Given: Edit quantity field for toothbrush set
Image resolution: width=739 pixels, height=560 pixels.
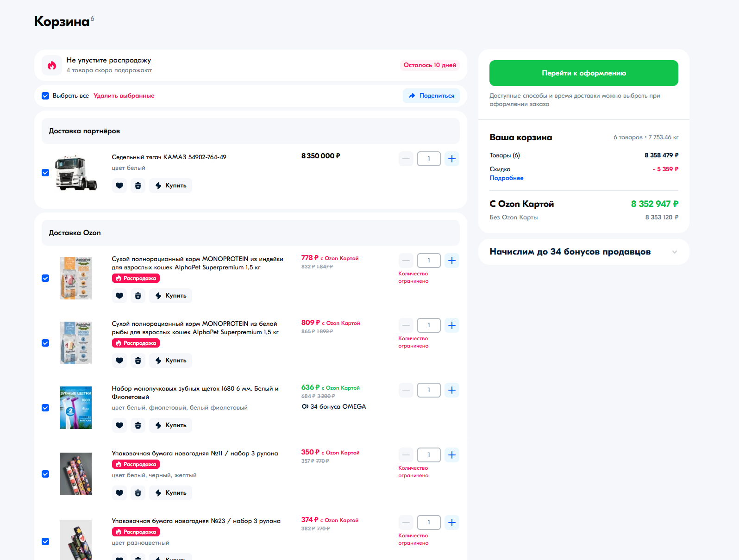Looking at the screenshot, I should pos(429,390).
